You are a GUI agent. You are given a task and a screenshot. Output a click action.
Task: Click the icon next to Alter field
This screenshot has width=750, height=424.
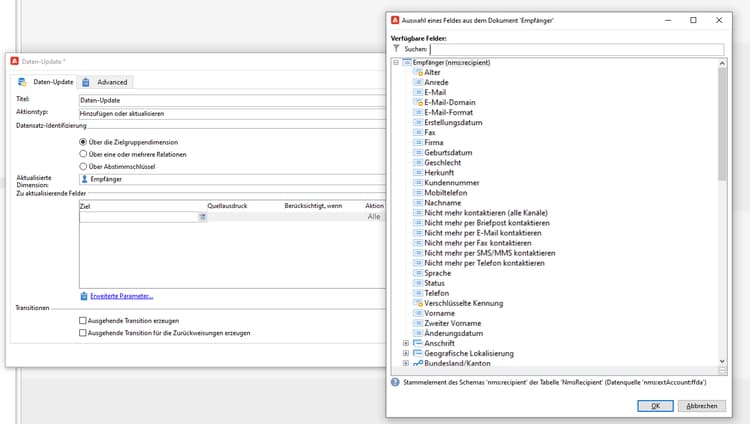[418, 72]
